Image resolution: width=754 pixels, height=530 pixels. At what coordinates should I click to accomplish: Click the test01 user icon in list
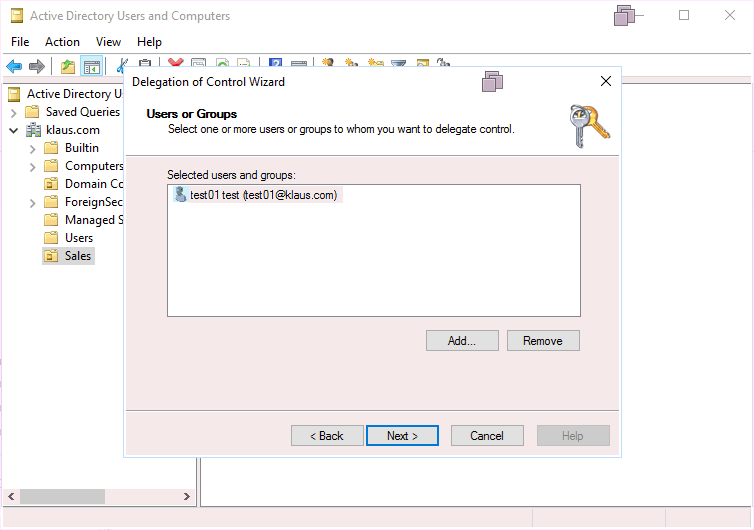(x=180, y=195)
